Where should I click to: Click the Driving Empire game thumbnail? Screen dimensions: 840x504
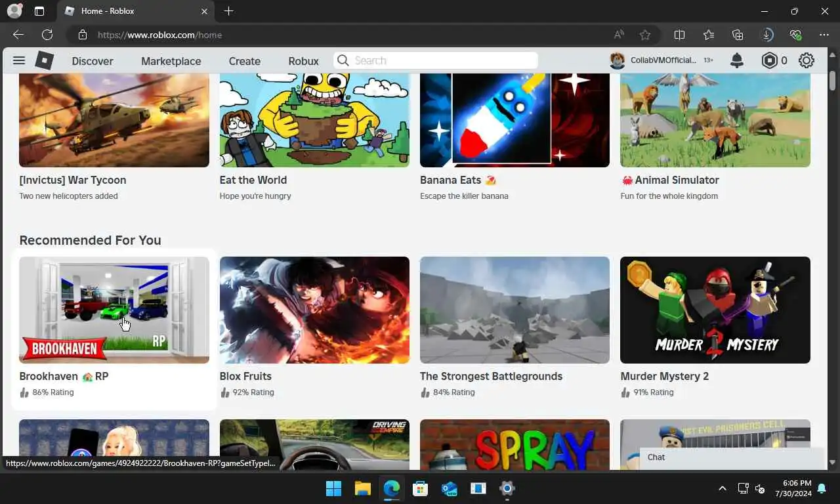point(314,444)
